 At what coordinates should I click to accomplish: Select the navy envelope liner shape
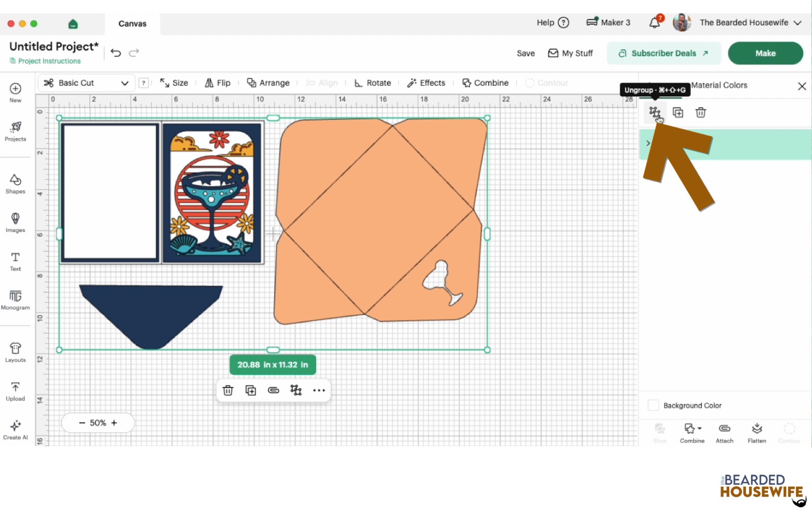(151, 317)
